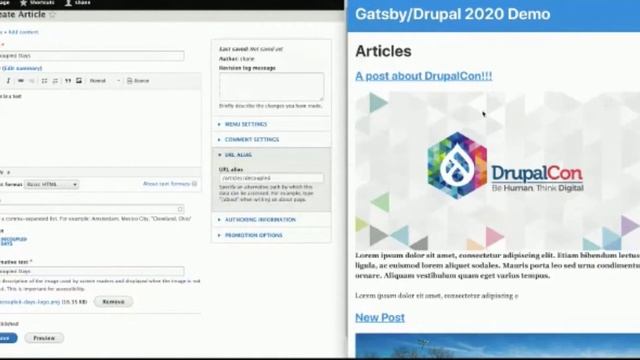
Task: Expand the Comment Settings section
Action: pyautogui.click(x=252, y=140)
